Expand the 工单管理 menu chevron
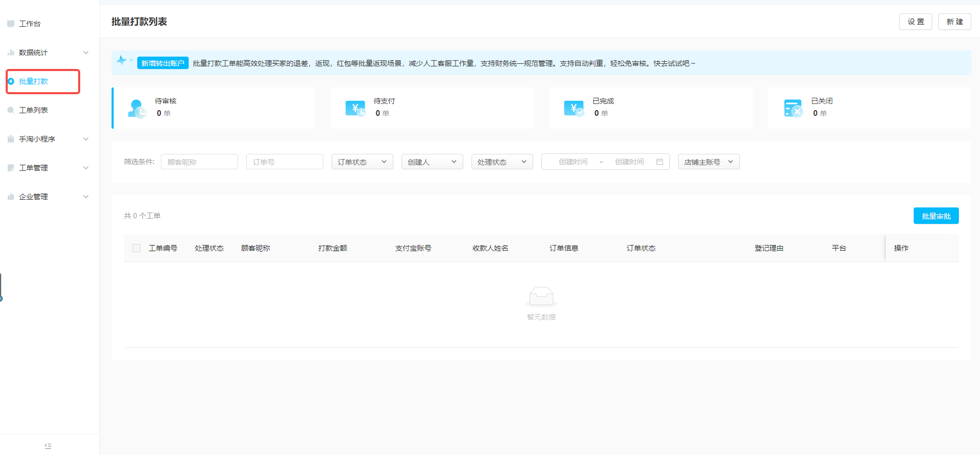The height and width of the screenshot is (455, 980). [86, 168]
